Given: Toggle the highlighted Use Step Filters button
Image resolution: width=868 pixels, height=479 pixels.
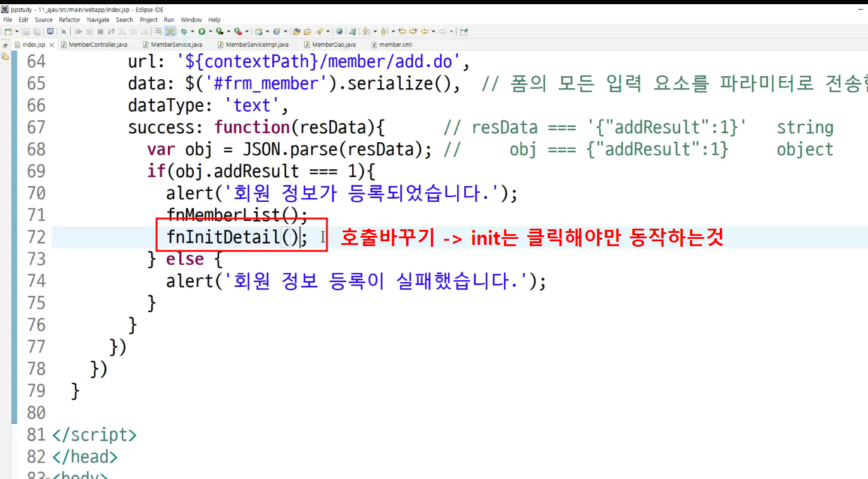Looking at the screenshot, I should pos(170,31).
